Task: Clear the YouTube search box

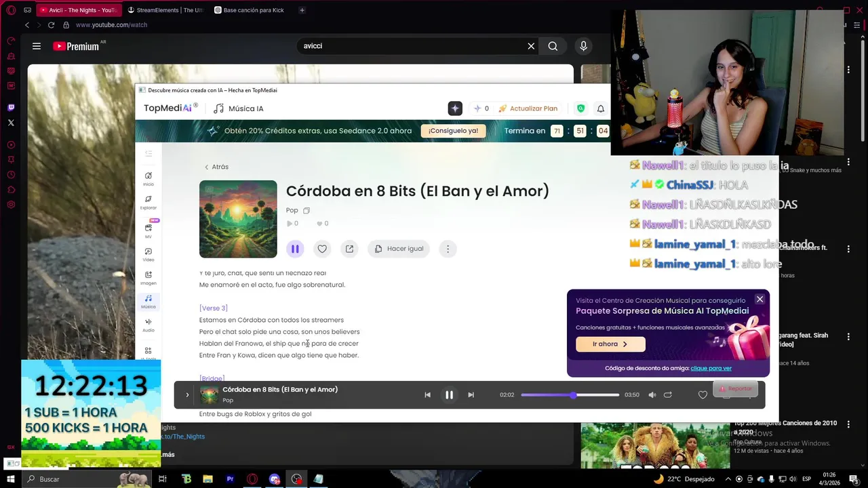Action: 531,46
